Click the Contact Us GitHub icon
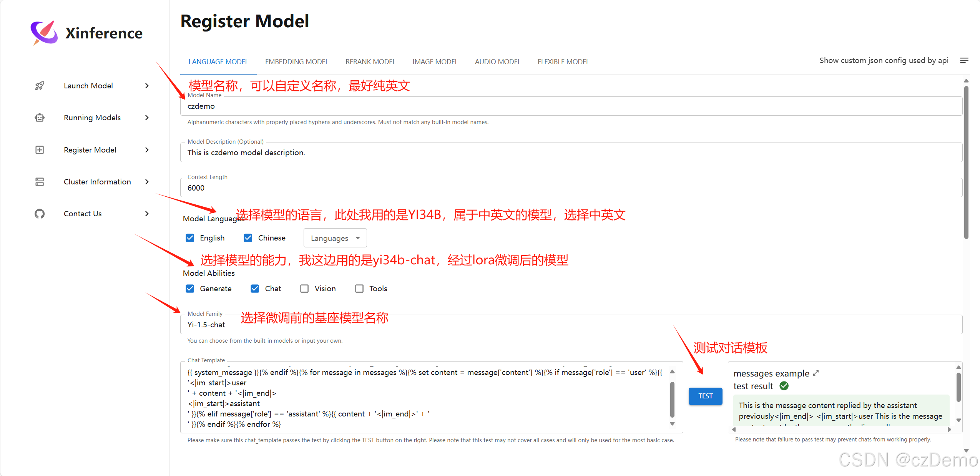 click(x=40, y=214)
